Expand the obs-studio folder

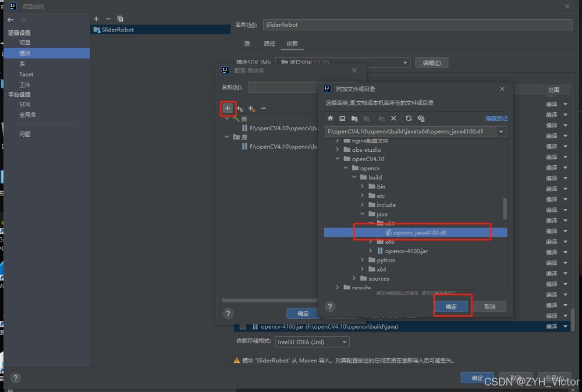click(x=338, y=149)
